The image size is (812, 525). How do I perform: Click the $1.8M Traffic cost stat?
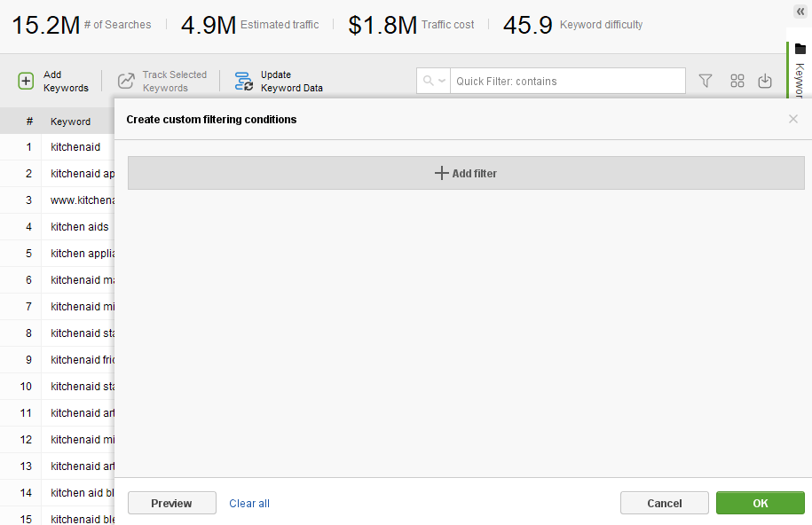click(x=411, y=25)
